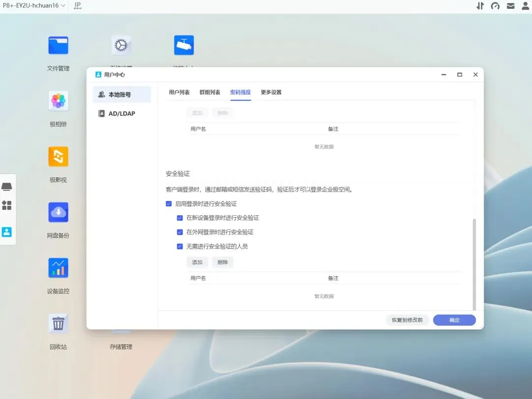This screenshot has height=399, width=532.
Task: Click the settings panel vertical scrollbar
Action: click(474, 265)
